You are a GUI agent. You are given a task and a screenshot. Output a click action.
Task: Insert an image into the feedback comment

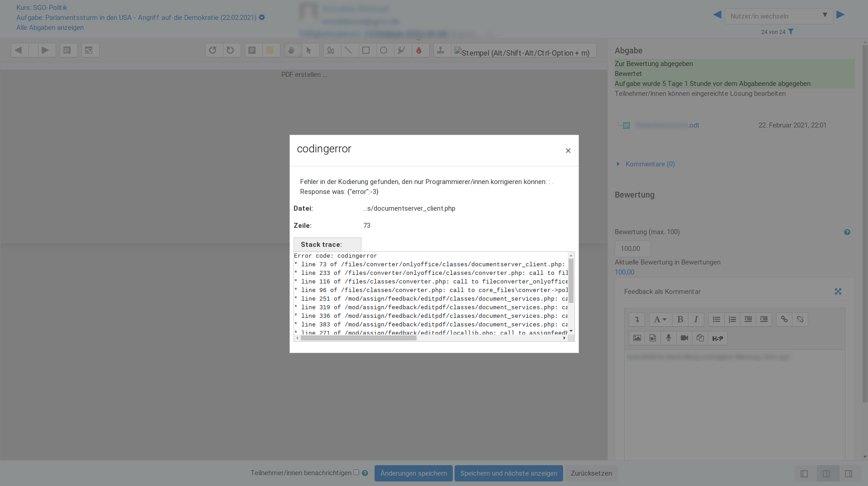(636, 338)
